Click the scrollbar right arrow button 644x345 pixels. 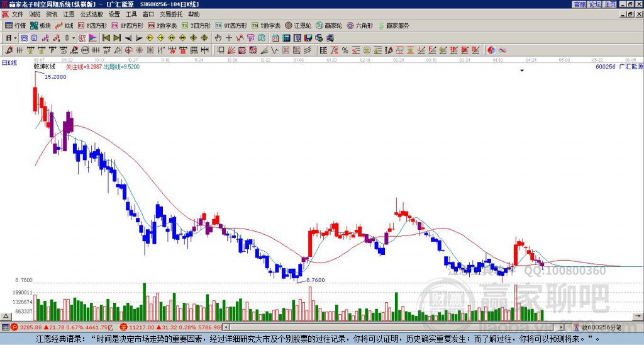tap(562, 327)
